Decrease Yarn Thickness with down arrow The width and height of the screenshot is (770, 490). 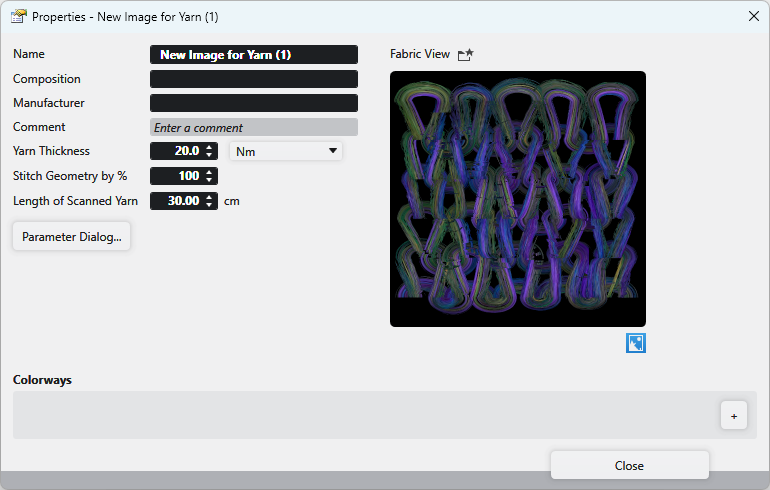[x=209, y=155]
